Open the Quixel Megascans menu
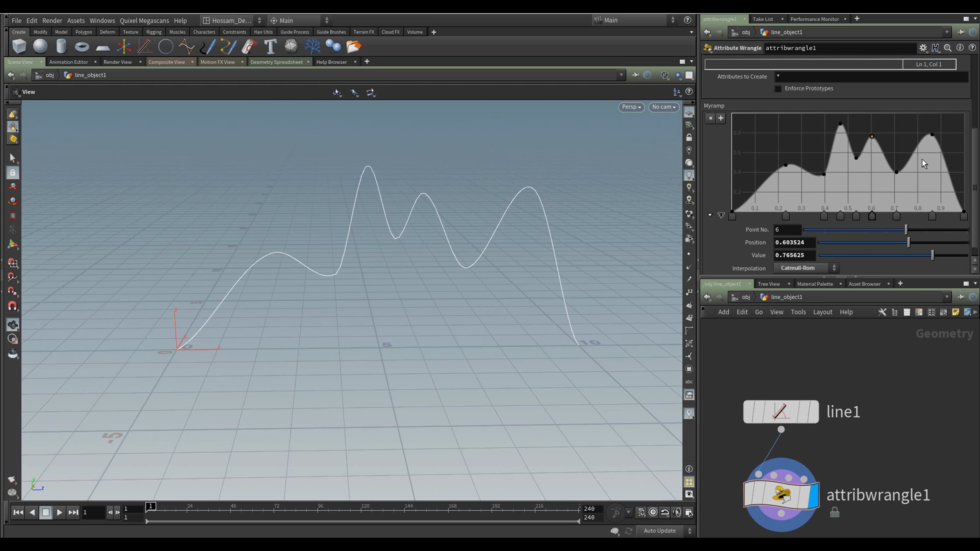This screenshot has width=980, height=551. [144, 20]
